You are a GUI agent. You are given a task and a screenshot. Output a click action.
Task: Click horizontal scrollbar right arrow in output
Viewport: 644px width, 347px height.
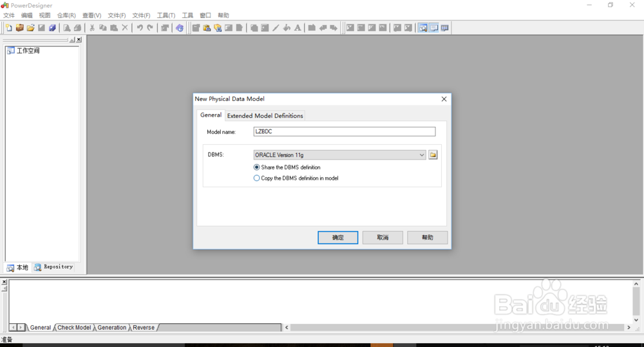point(629,327)
